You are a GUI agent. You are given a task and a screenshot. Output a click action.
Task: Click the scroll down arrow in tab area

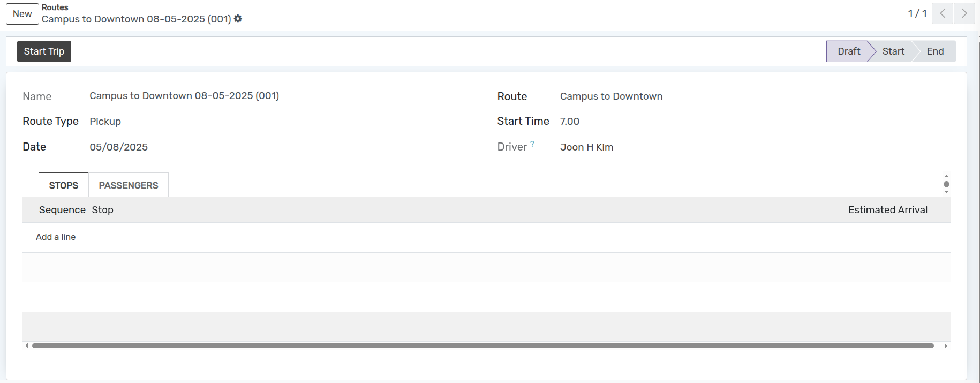click(x=946, y=192)
